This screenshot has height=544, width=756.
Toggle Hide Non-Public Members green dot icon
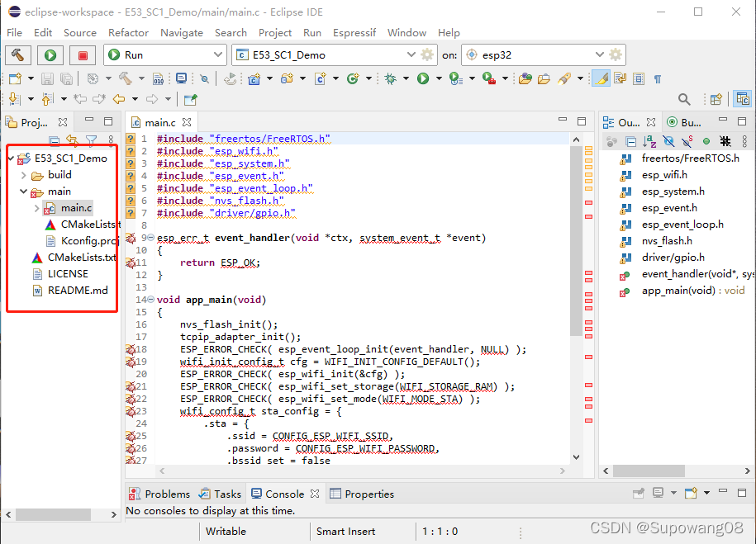[706, 141]
